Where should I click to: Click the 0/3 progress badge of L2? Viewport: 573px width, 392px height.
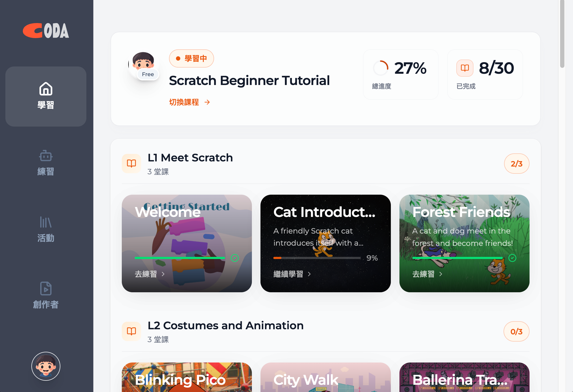point(517,331)
